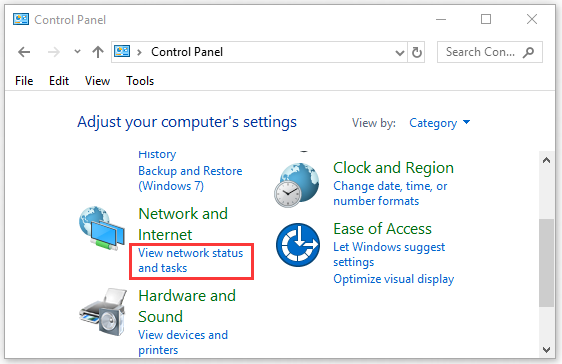
Task: Open the Edit menu
Action: pos(59,81)
